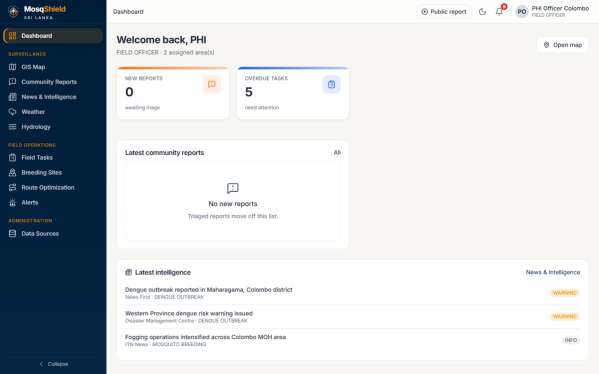Click the News & Intelligence newspaper icon
The image size is (599, 374).
point(13,97)
